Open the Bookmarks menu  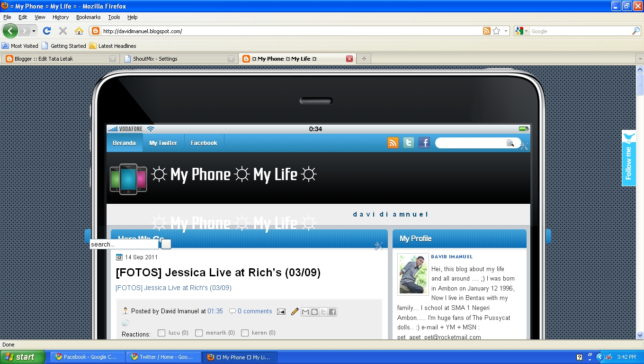88,17
